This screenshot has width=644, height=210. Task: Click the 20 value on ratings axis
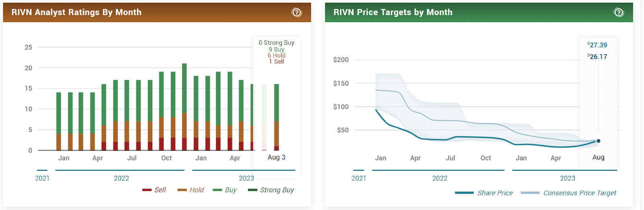pos(28,68)
